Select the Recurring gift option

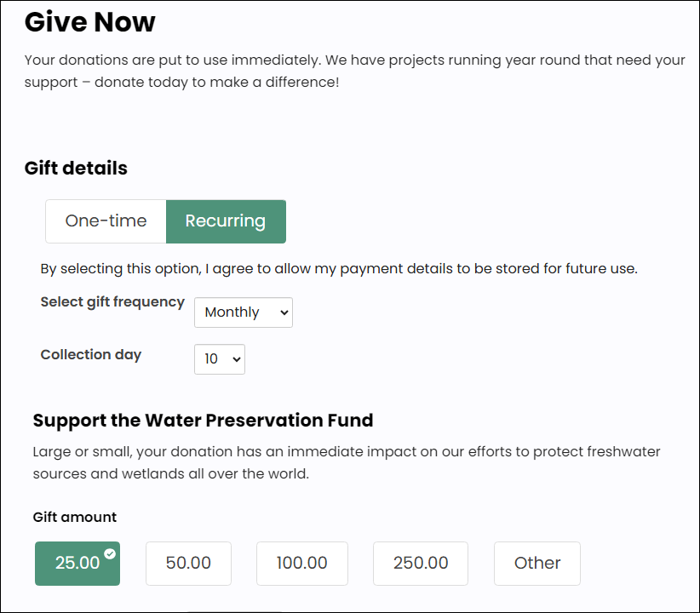tap(226, 221)
